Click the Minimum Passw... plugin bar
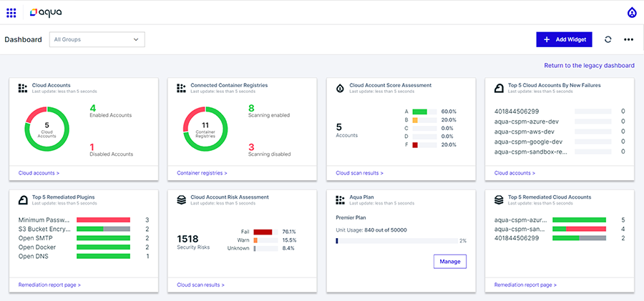644x301 pixels. point(104,220)
